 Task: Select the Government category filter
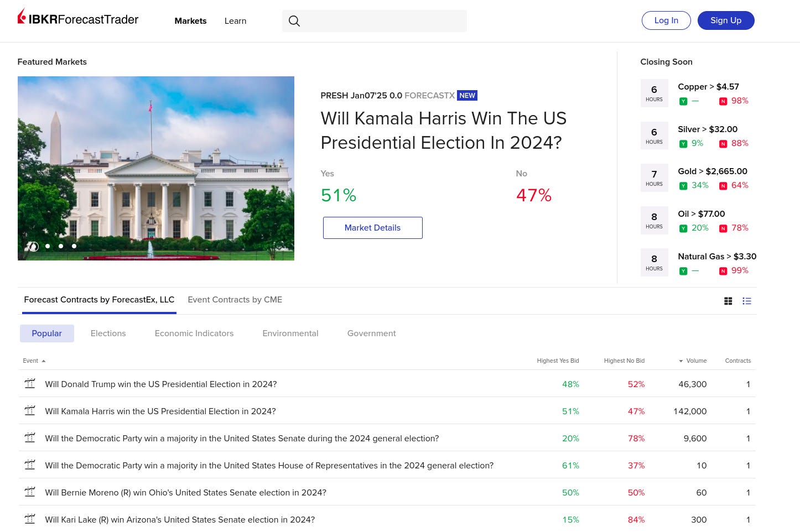point(372,333)
